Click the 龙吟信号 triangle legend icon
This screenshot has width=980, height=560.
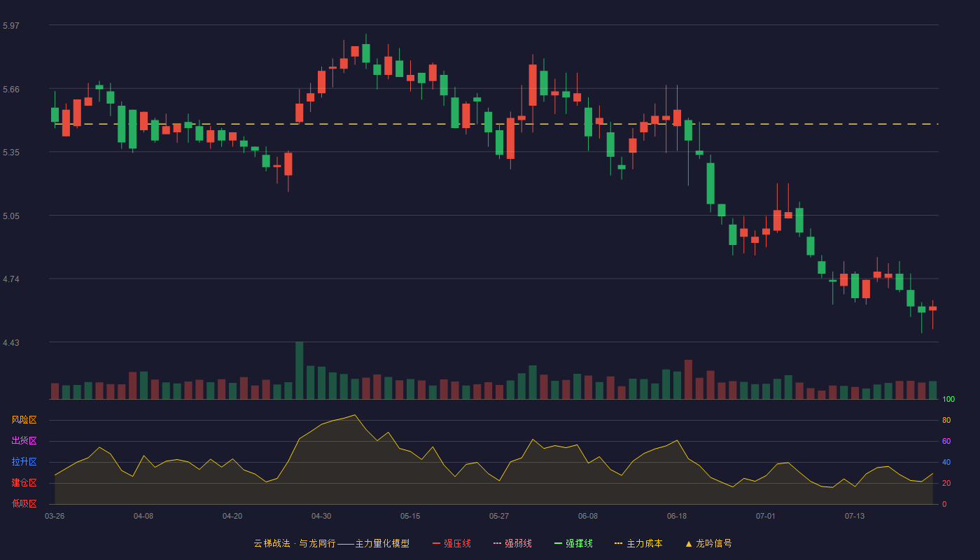click(689, 543)
